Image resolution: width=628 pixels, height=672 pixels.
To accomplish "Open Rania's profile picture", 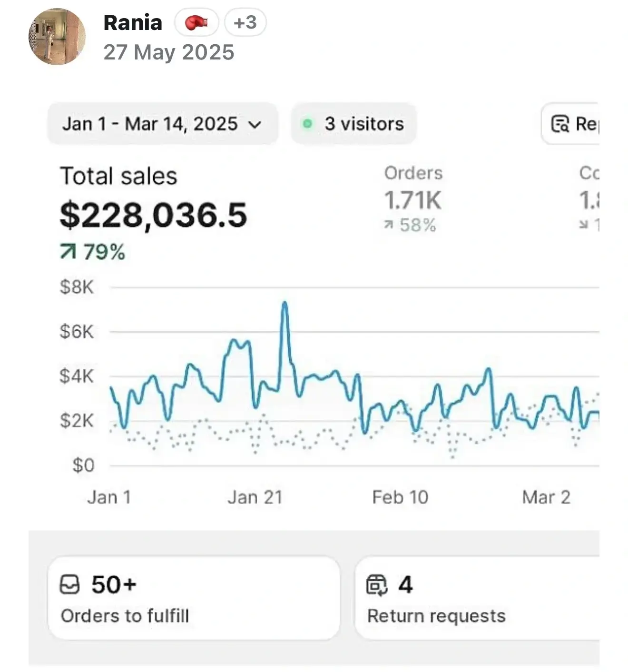I will tap(57, 37).
